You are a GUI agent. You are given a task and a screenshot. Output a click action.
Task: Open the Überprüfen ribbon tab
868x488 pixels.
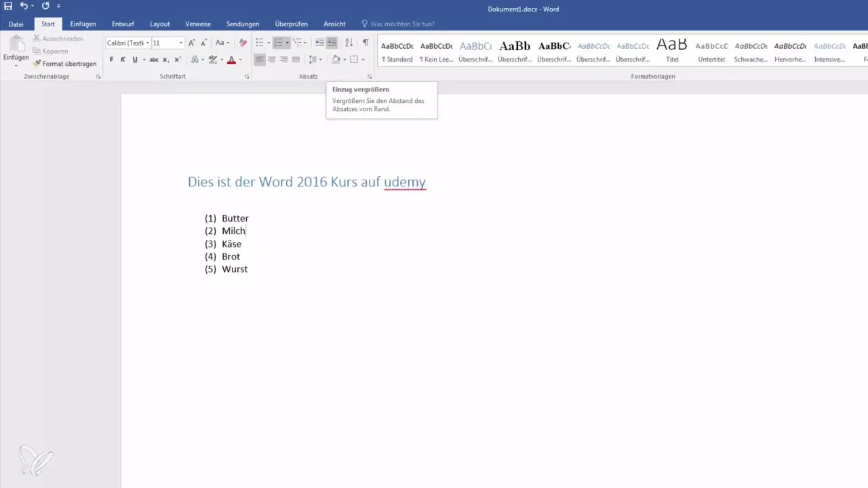[x=291, y=24]
